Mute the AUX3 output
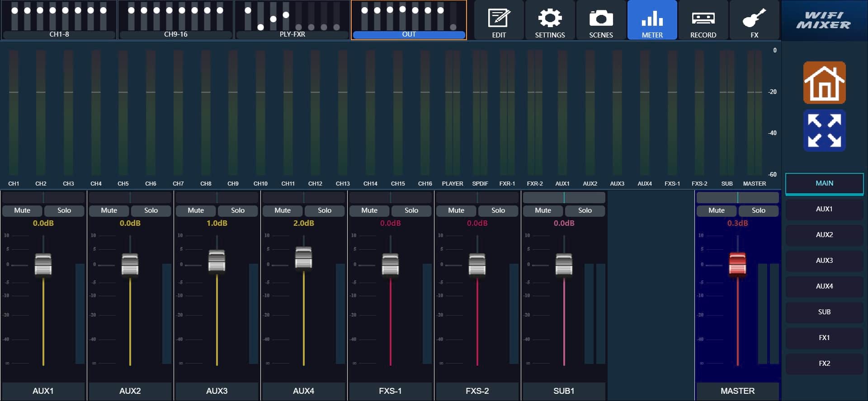Viewport: 868px width, 401px height. click(196, 210)
